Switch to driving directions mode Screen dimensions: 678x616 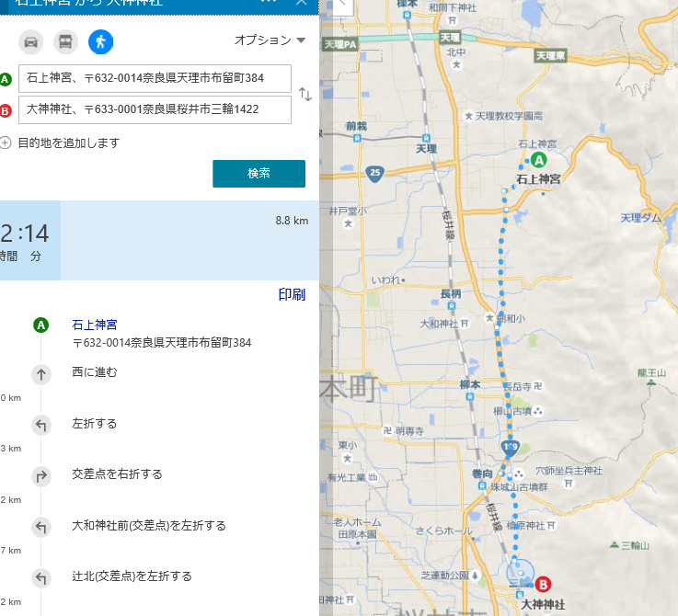31,41
